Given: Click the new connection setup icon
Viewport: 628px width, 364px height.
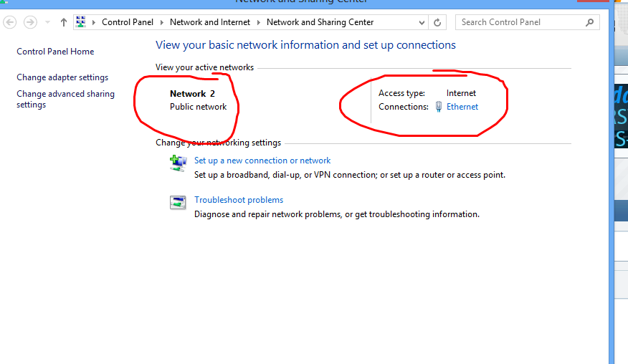Looking at the screenshot, I should click(x=178, y=163).
